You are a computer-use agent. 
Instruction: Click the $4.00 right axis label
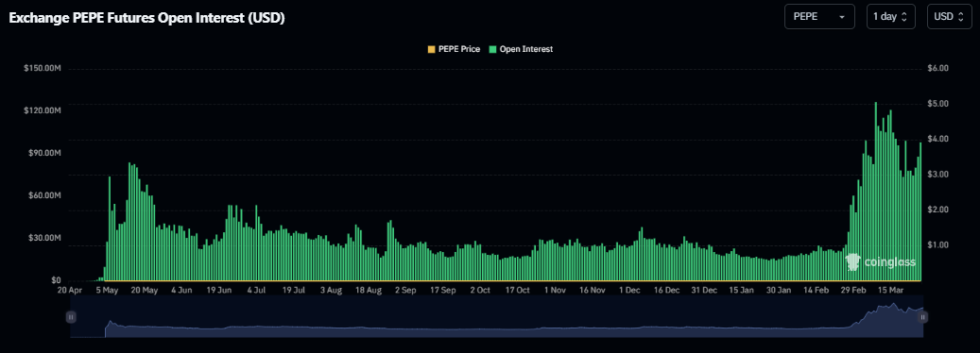point(939,139)
